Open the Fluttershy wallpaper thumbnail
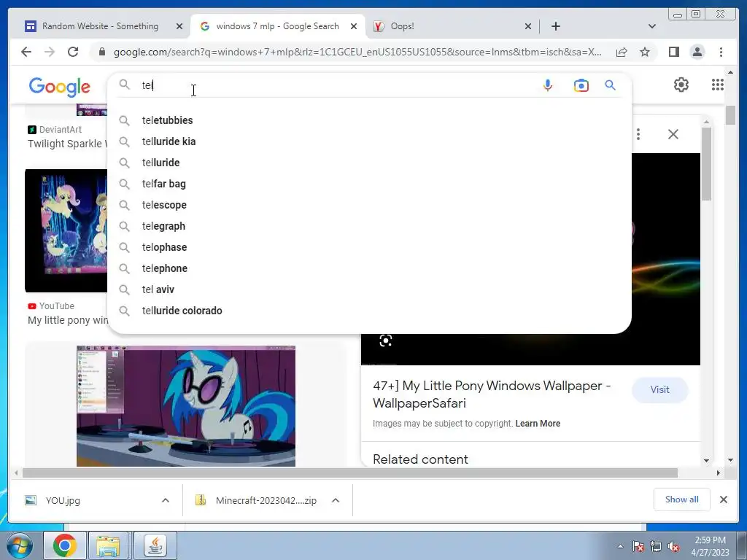 tap(66, 230)
